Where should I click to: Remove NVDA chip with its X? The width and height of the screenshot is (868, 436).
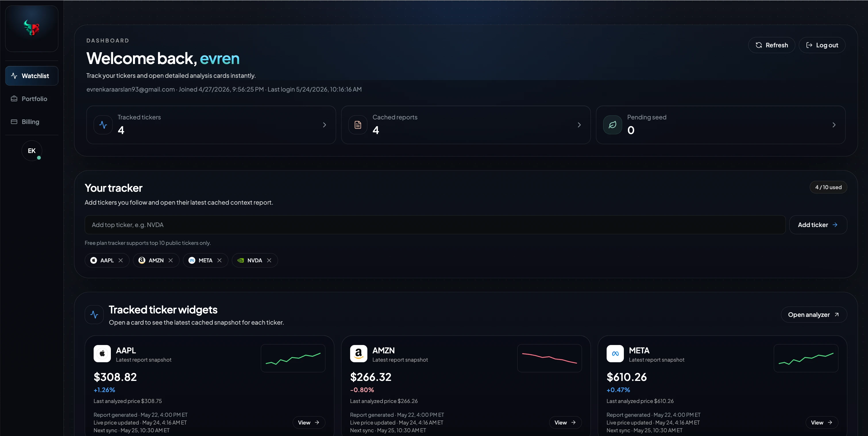pos(269,260)
